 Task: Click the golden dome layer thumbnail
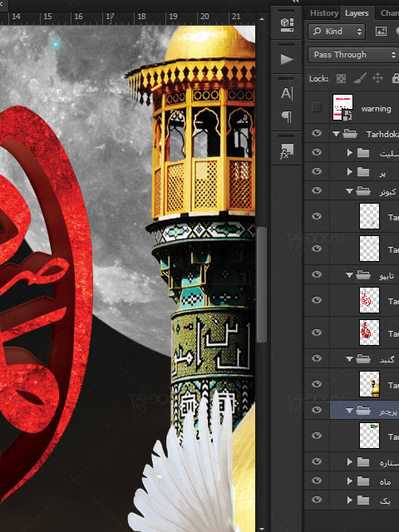coord(369,384)
